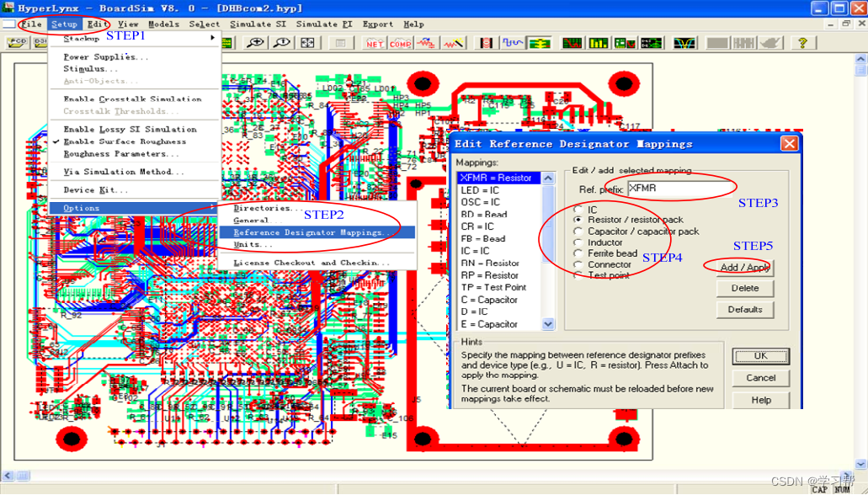The image size is (868, 495).
Task: Expand the Options submenu entry
Action: (135, 208)
